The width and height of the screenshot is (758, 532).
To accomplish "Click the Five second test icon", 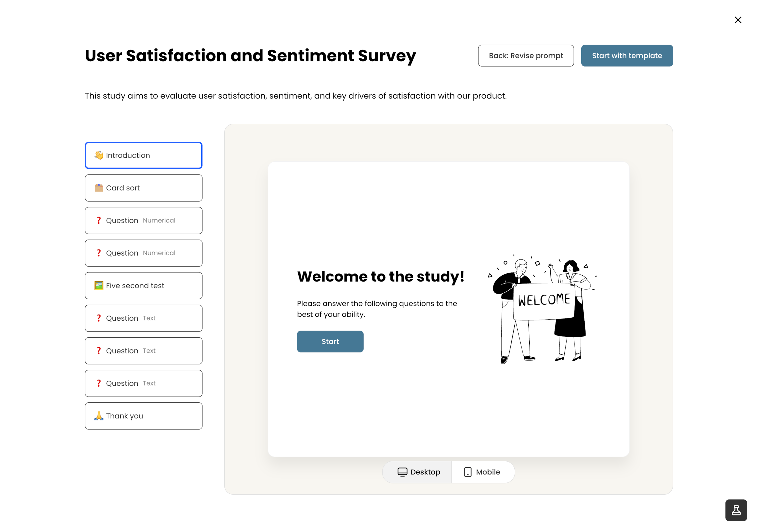I will click(99, 285).
